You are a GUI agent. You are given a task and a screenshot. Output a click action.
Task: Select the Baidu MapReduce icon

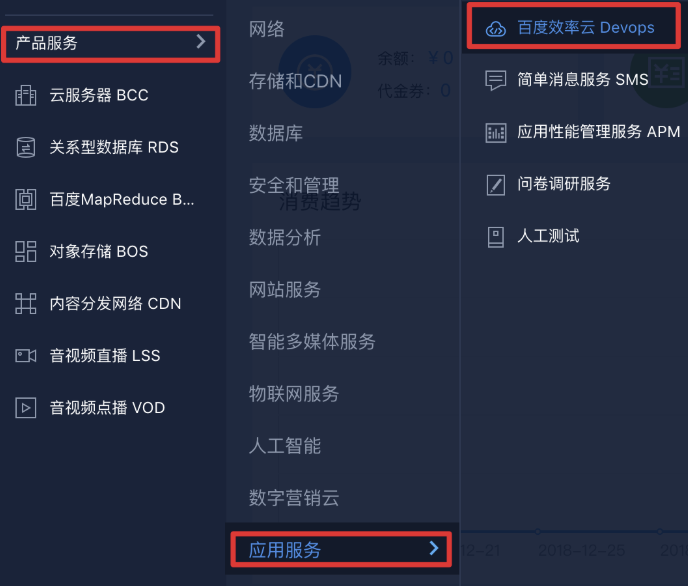(x=25, y=200)
